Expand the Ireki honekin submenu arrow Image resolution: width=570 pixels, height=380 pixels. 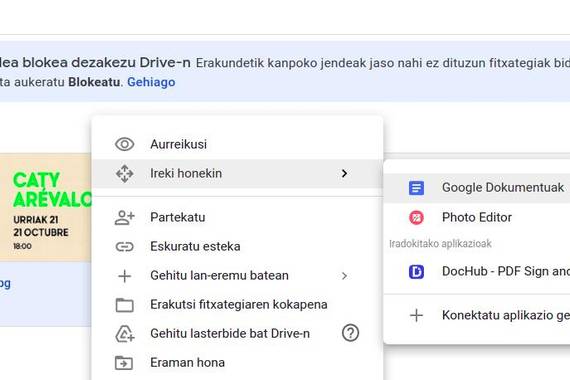(344, 173)
